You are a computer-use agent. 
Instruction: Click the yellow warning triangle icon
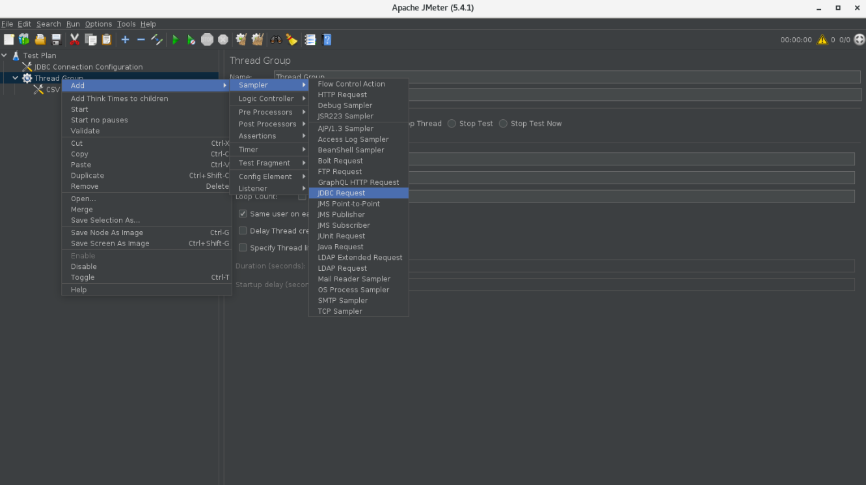coord(822,40)
